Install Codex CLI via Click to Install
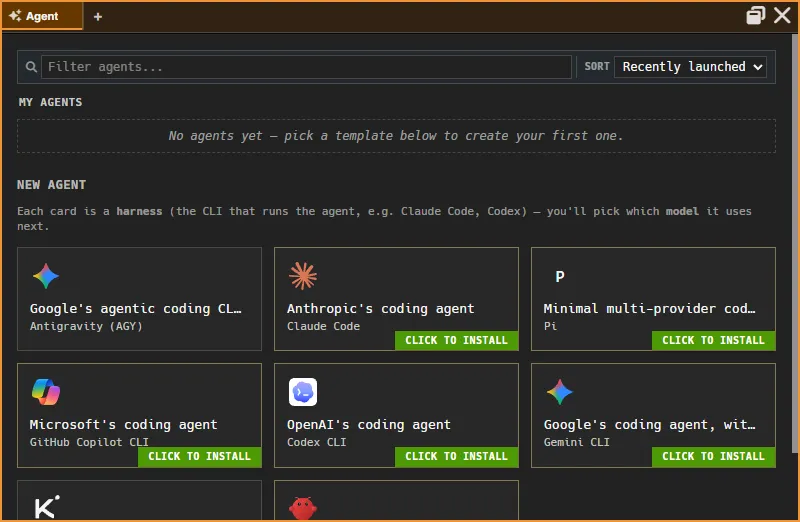This screenshot has height=522, width=800. point(457,456)
